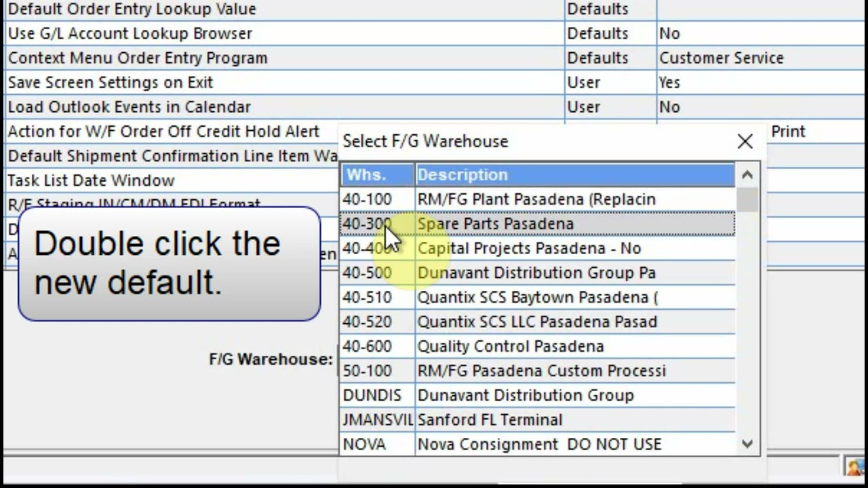Click the scroll down arrow in warehouse list
Viewport: 868px width, 488px height.
click(x=747, y=444)
